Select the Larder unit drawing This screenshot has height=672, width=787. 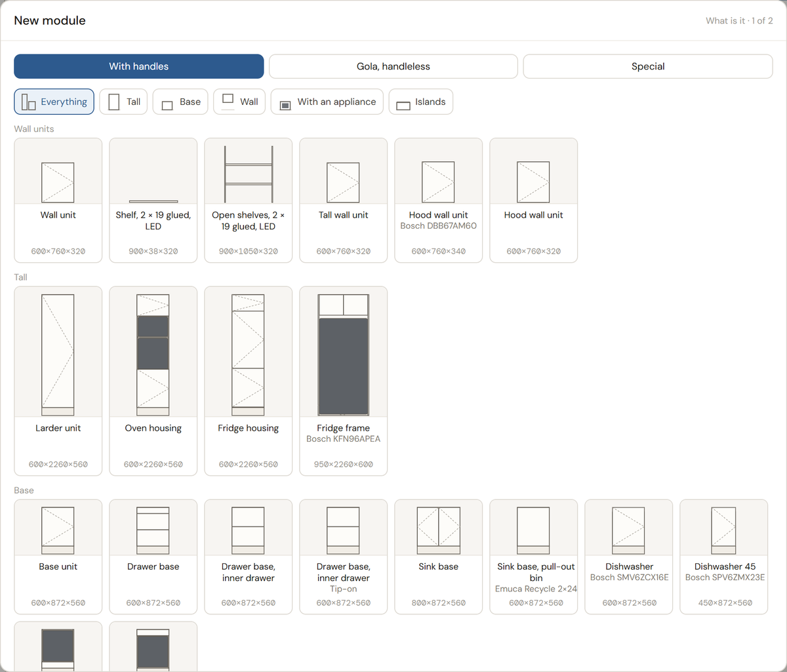click(x=58, y=355)
